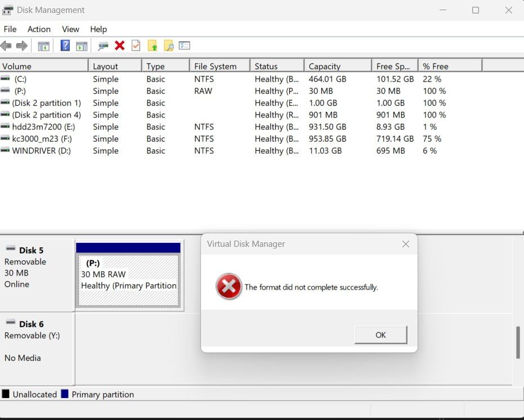Open the View menu
Image resolution: width=524 pixels, height=420 pixels.
pos(70,29)
